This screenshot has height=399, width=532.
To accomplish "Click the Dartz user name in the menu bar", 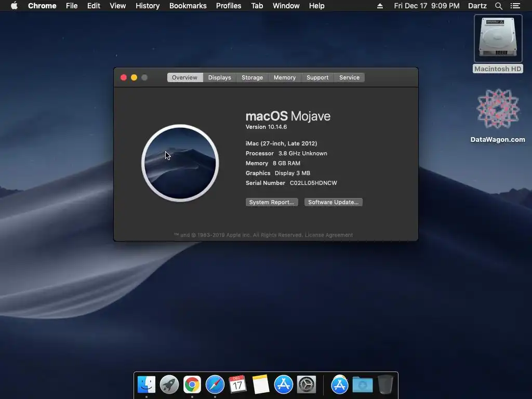I will (x=477, y=6).
